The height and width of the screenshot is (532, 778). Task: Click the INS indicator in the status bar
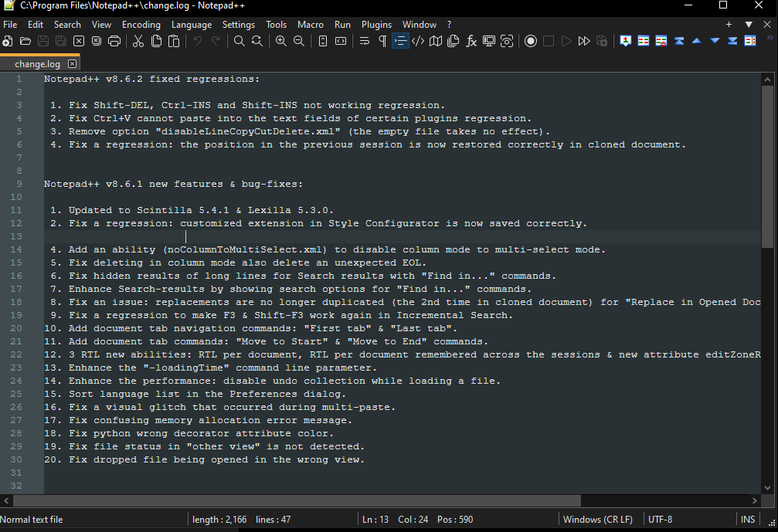point(748,519)
